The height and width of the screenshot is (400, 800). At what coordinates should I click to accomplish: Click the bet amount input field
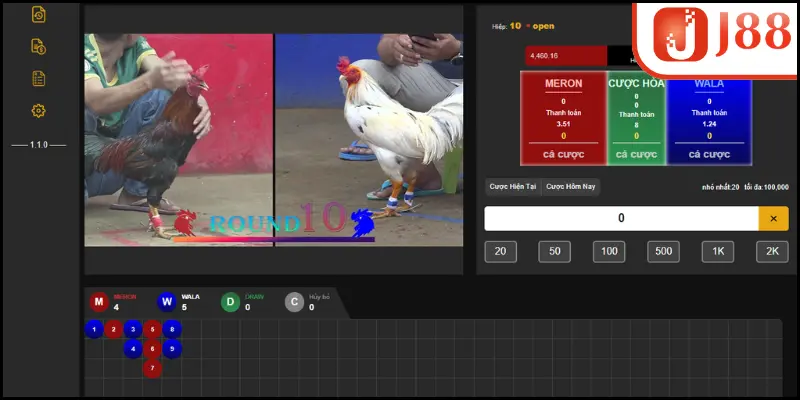pos(620,218)
